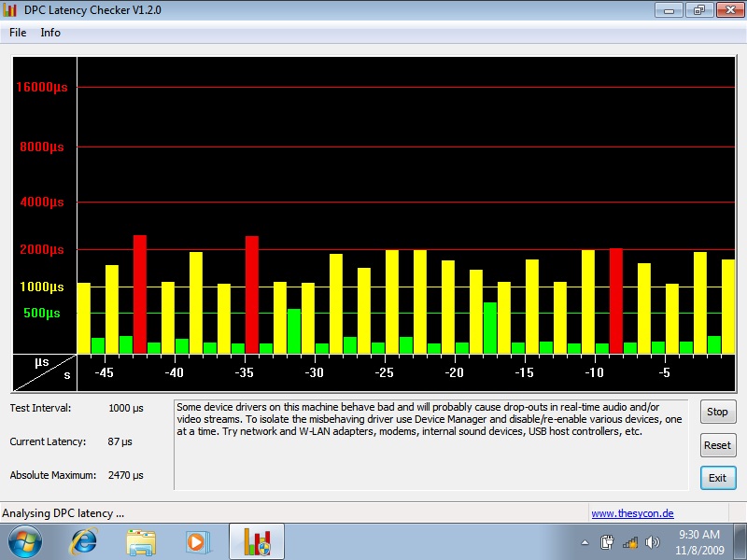Select the DPC Latency Checker taskbar button
This screenshot has height=560, width=747.
click(257, 541)
